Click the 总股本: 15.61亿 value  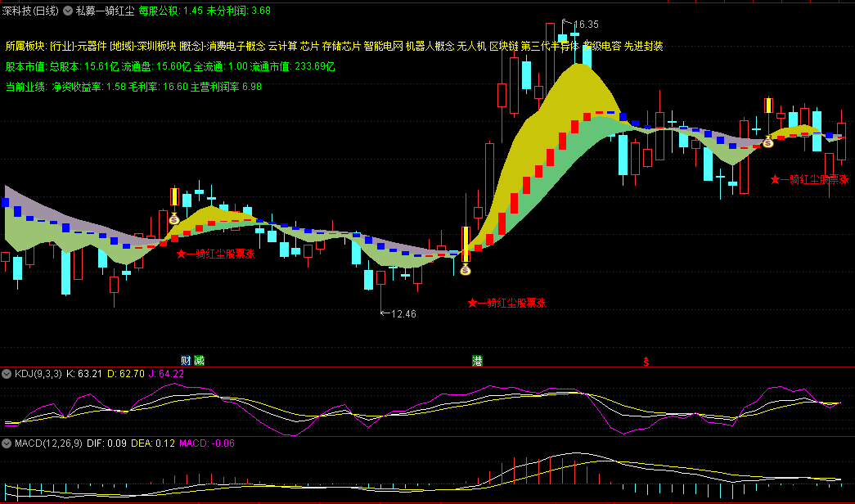(84, 66)
